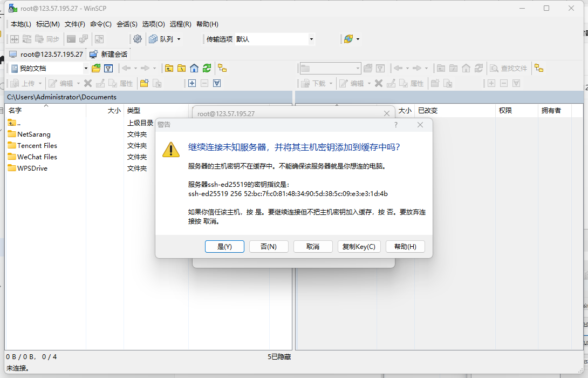Click remote 查找文件 find files button
Screen dimensions: 588x378
pos(509,69)
